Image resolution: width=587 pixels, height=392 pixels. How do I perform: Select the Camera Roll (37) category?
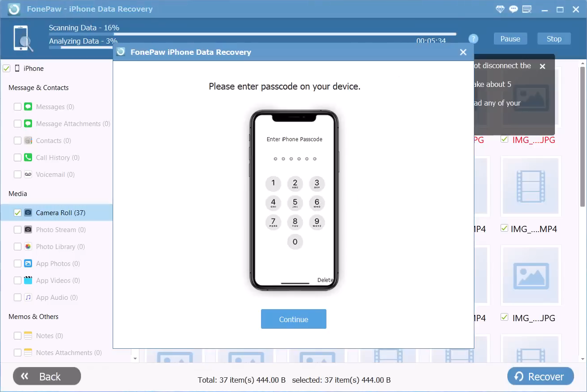pyautogui.click(x=56, y=213)
